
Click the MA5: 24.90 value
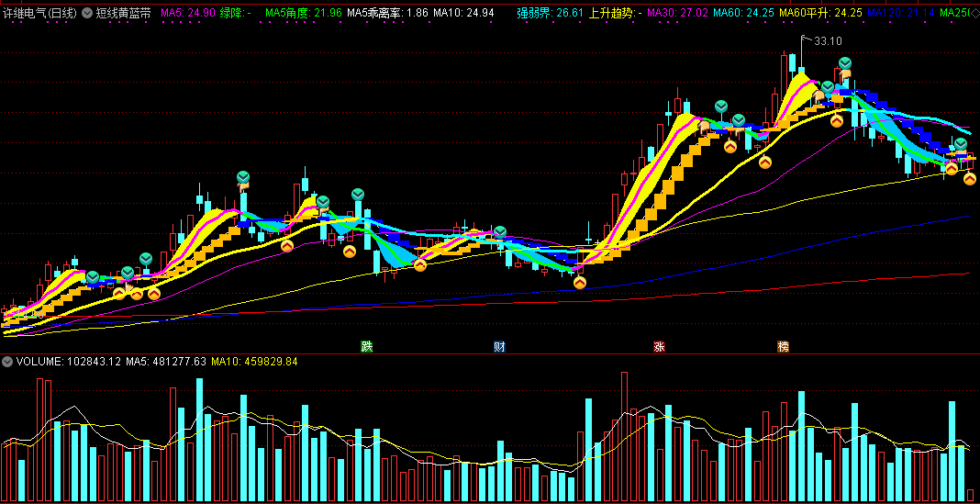click(x=189, y=13)
